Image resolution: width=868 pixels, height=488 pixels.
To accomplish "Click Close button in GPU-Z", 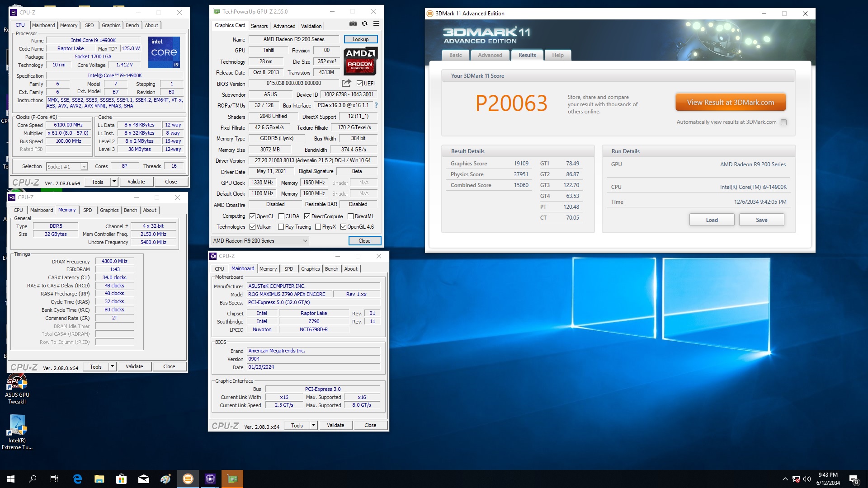I will point(364,241).
